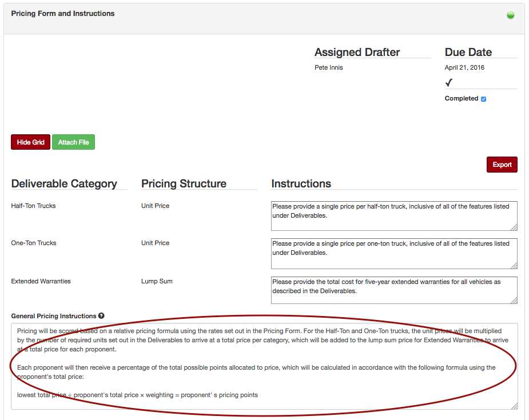
Task: Select the assigned drafter Pete Innis
Action: pyautogui.click(x=328, y=67)
